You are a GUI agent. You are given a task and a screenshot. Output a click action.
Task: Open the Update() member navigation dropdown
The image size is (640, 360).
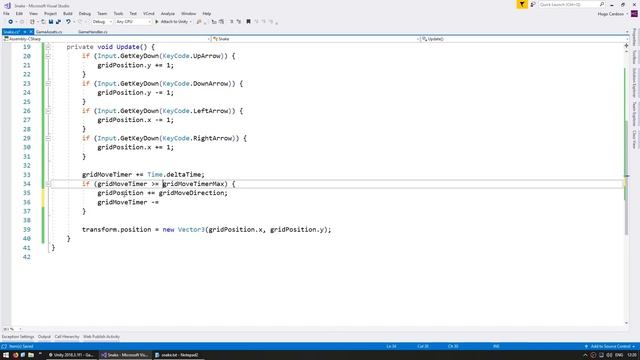click(524, 39)
